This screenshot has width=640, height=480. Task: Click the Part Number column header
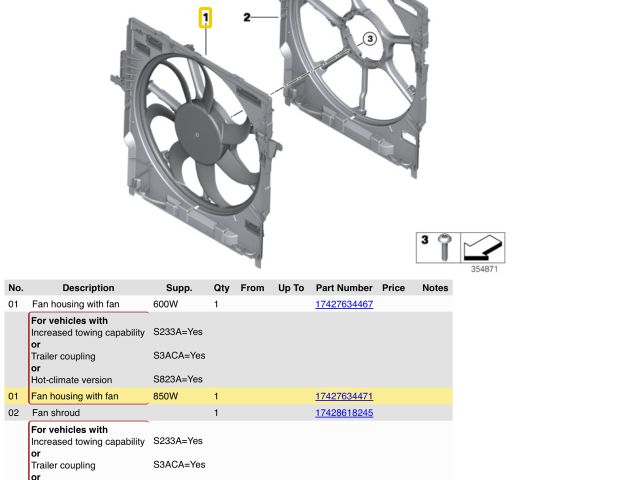(x=344, y=288)
